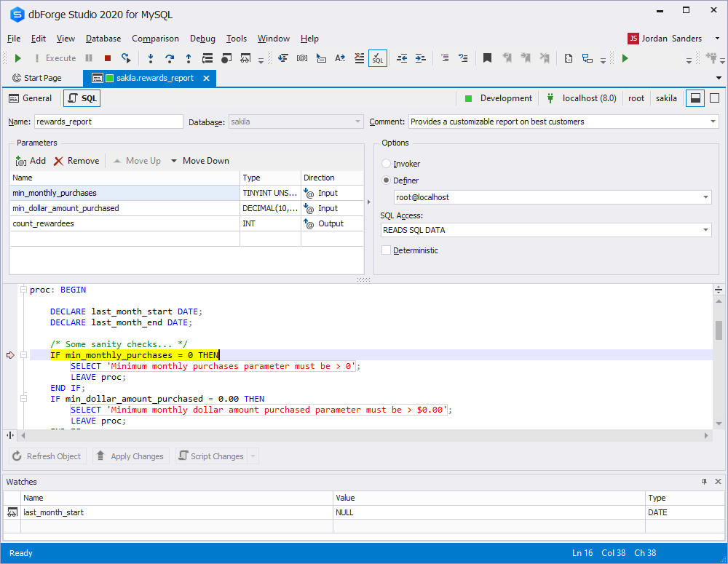Image resolution: width=728 pixels, height=564 pixels.
Task: Switch to the Start Page tab
Action: point(37,78)
